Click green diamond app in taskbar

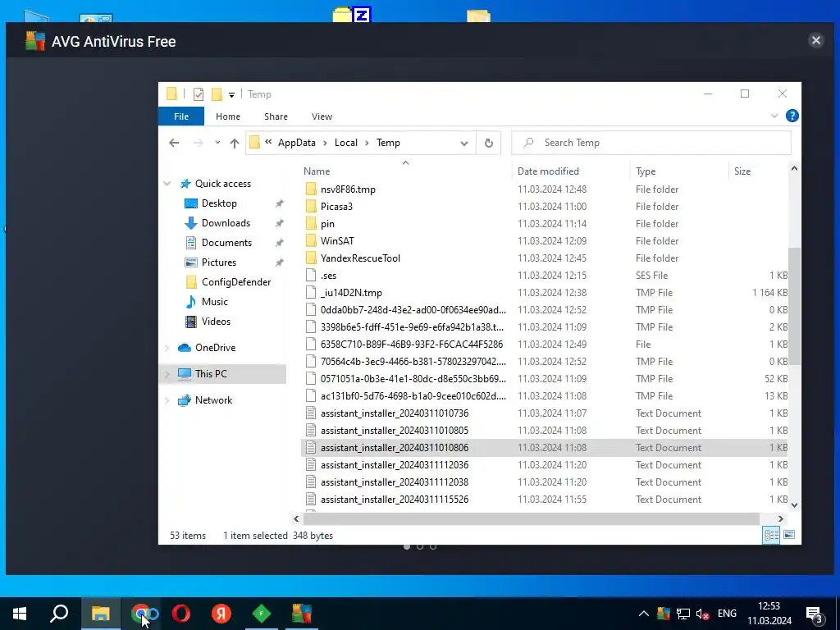(x=262, y=614)
